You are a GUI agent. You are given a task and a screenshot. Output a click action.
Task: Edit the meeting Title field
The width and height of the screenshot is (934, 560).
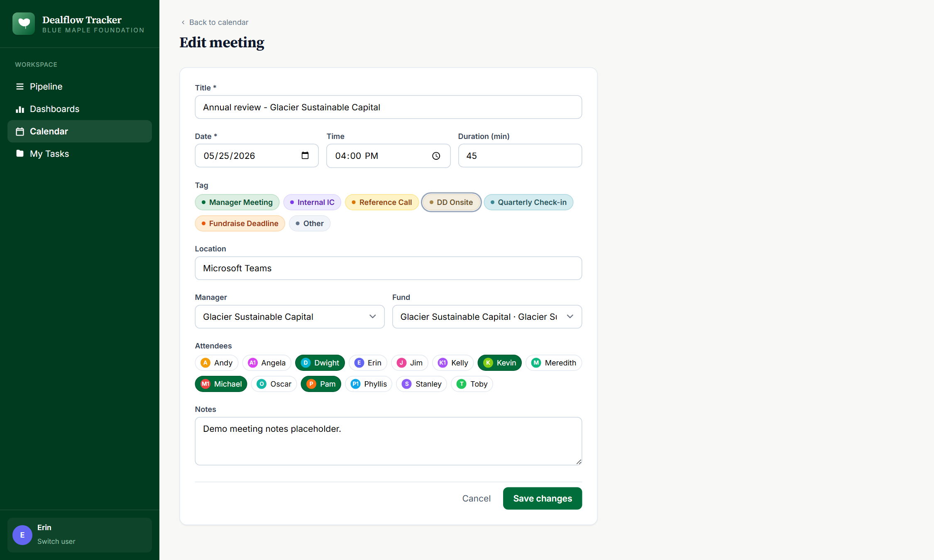[x=389, y=107]
